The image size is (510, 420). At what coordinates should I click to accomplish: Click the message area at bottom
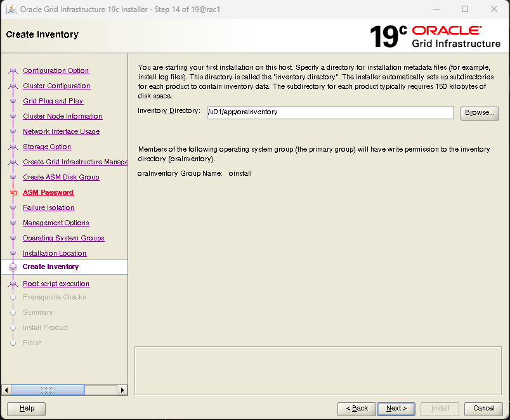[x=318, y=371]
